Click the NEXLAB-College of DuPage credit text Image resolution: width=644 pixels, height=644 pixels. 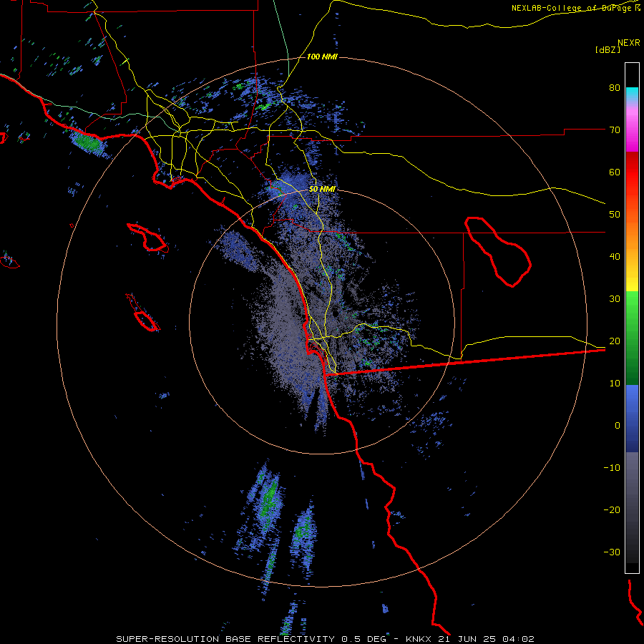pyautogui.click(x=575, y=8)
